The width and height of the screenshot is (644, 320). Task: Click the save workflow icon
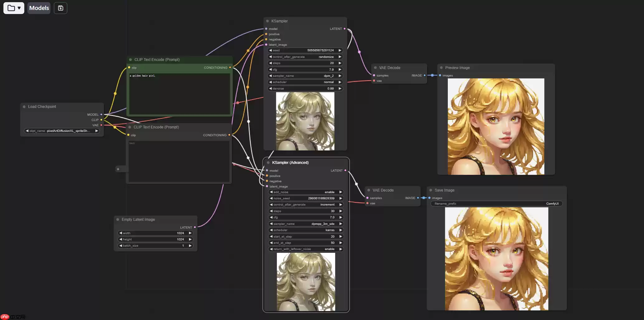click(x=60, y=8)
